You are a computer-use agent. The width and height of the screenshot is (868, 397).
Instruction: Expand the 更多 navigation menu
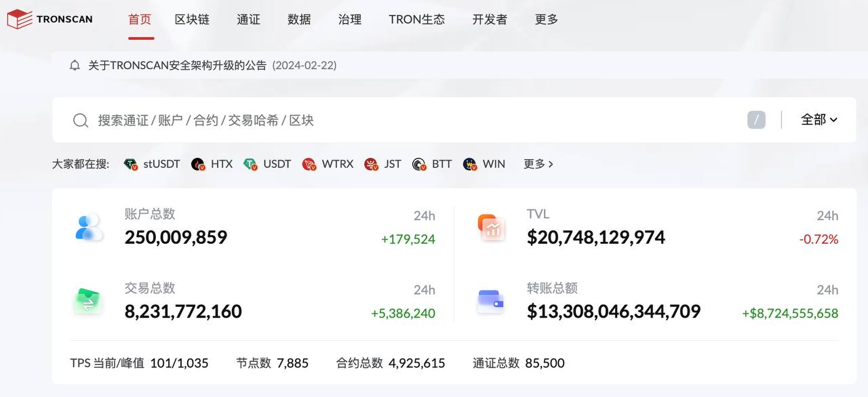pos(546,20)
